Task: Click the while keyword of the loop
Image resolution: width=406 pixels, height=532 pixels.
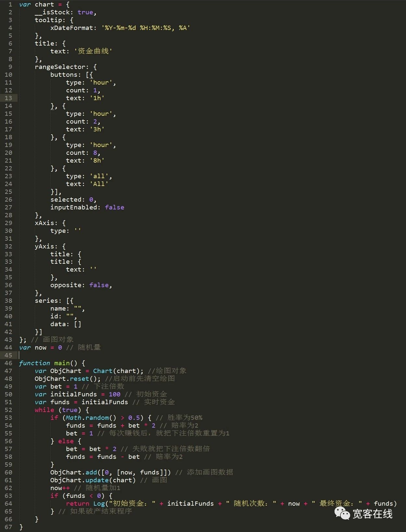Action: coord(44,410)
